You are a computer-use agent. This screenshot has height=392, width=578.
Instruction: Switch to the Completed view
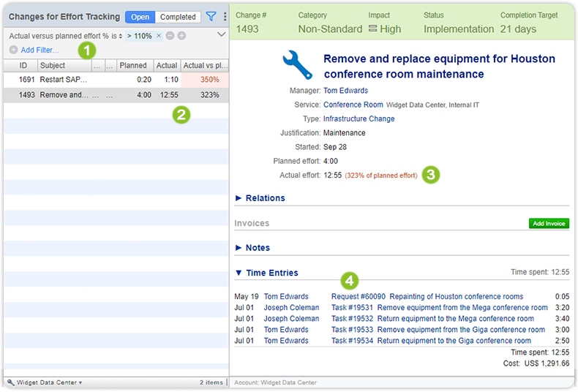click(x=178, y=17)
